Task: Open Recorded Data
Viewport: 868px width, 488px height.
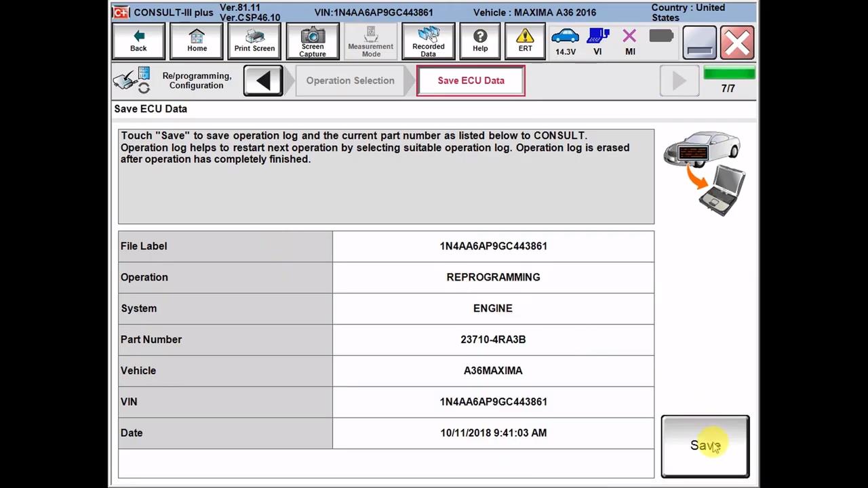Action: click(429, 42)
